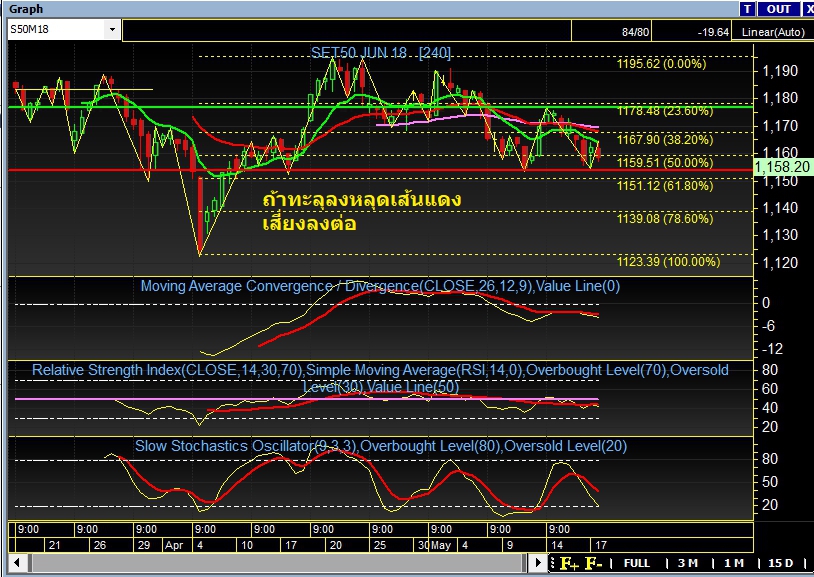This screenshot has height=577, width=814.
Task: Click the red horizontal support line
Action: (x=381, y=170)
